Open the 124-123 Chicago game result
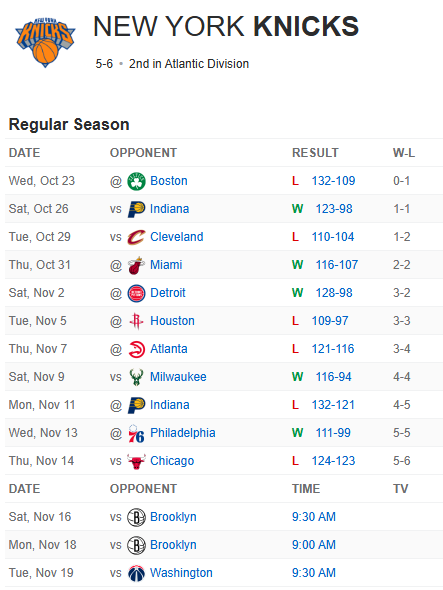The height and width of the screenshot is (590, 443). [x=333, y=461]
